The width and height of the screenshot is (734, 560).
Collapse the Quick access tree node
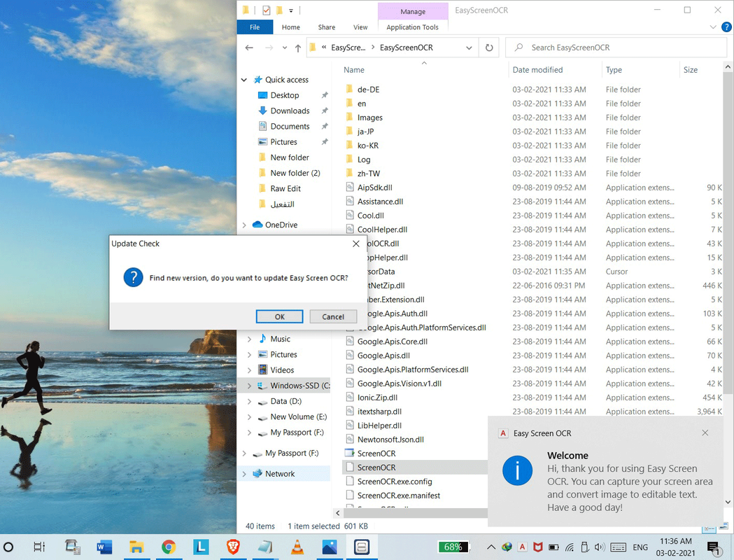click(x=244, y=80)
